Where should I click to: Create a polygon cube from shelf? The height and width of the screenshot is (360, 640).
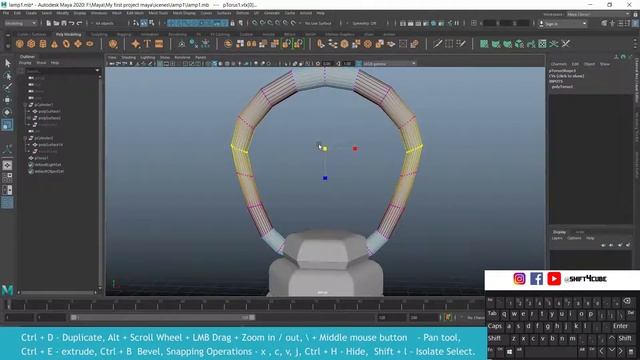point(31,44)
